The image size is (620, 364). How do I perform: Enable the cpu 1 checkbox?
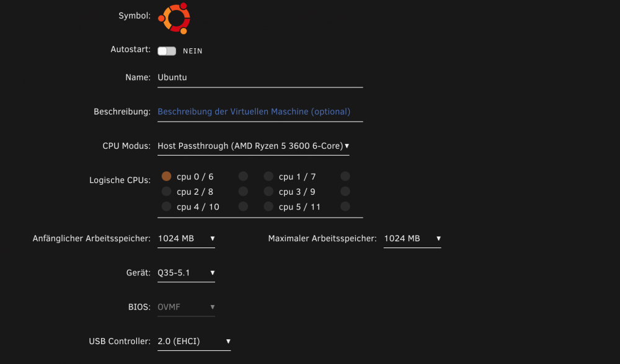click(x=268, y=176)
